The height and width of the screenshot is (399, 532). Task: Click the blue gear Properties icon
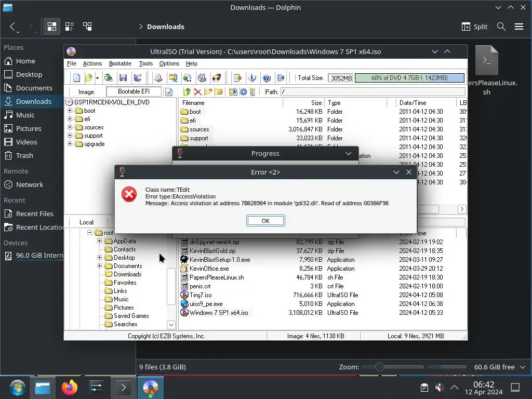pyautogui.click(x=243, y=91)
